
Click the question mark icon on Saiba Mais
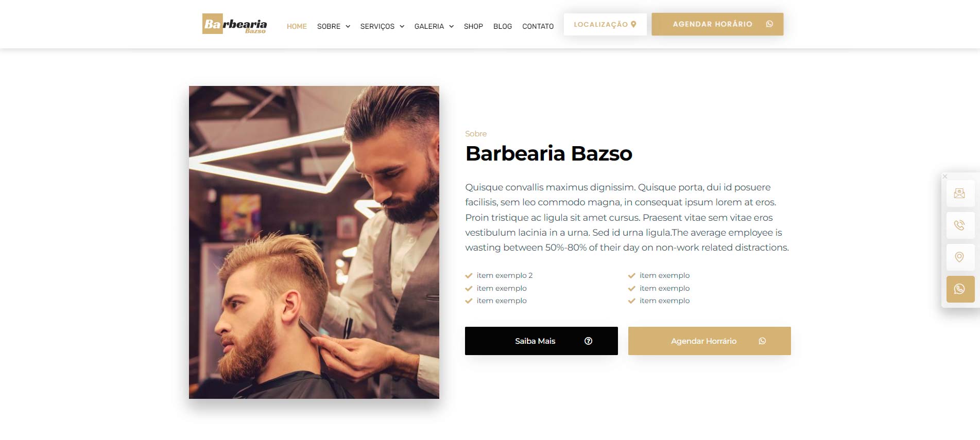[x=589, y=341]
